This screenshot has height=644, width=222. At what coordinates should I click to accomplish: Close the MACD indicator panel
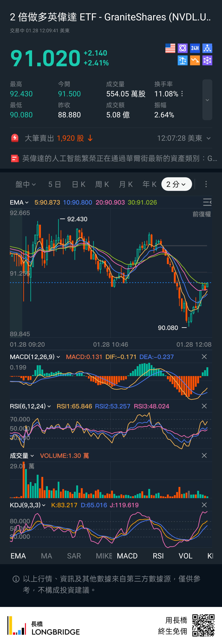click(x=204, y=357)
